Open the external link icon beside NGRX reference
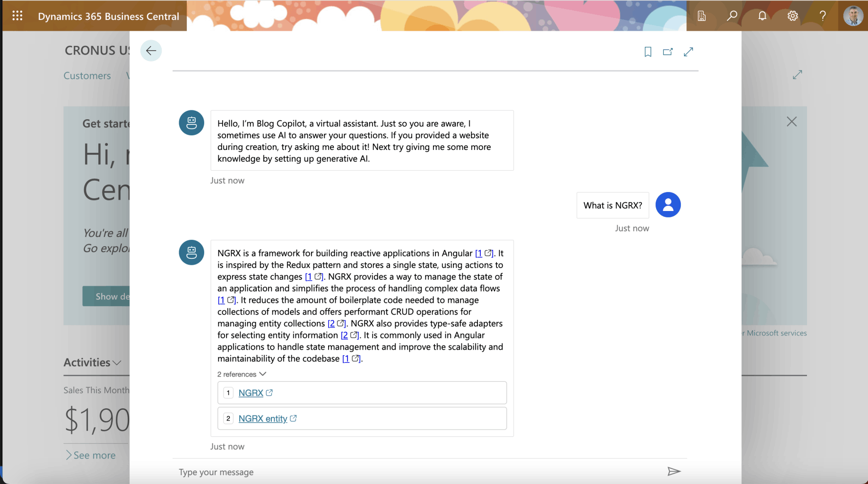The image size is (868, 484). pos(269,393)
